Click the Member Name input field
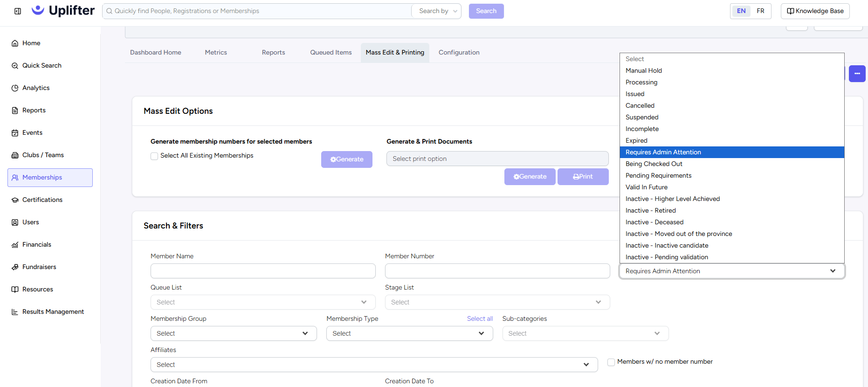 click(263, 271)
